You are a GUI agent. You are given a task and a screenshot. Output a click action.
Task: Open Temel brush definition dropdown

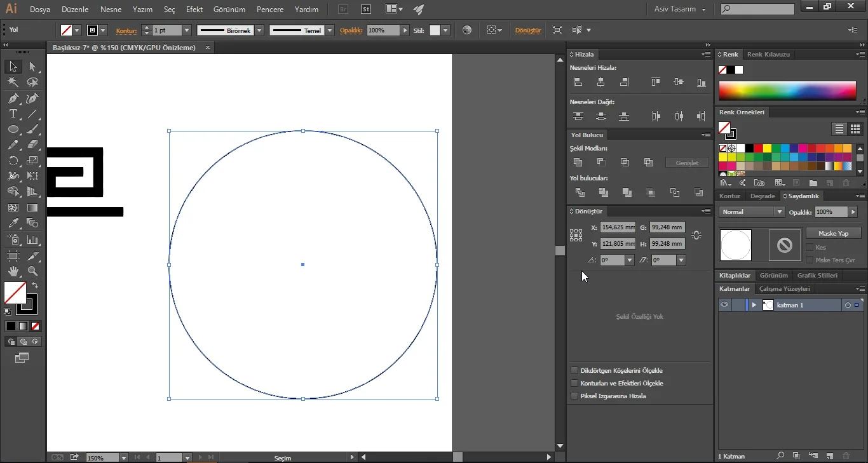330,30
